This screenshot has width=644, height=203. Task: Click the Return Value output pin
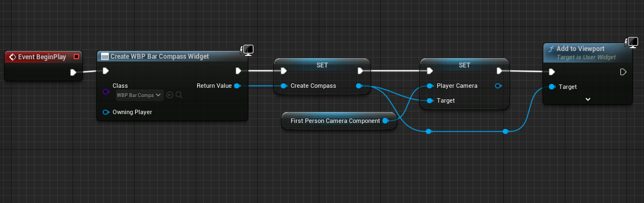click(236, 86)
